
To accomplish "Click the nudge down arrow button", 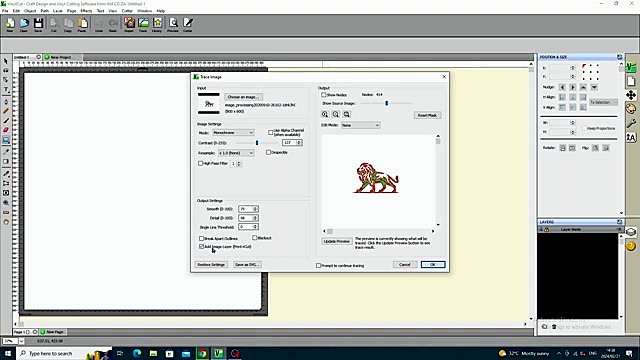I will [x=594, y=87].
